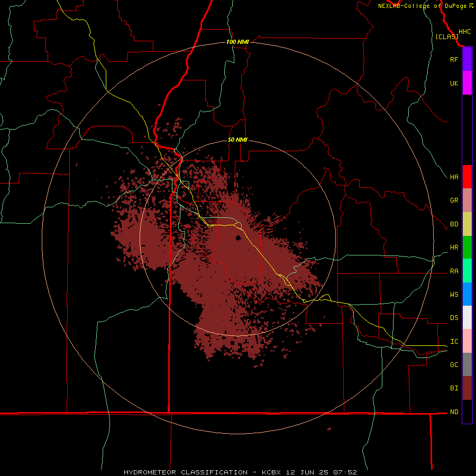Click the HA red legend swatch
This screenshot has height=476, width=476.
[467, 177]
